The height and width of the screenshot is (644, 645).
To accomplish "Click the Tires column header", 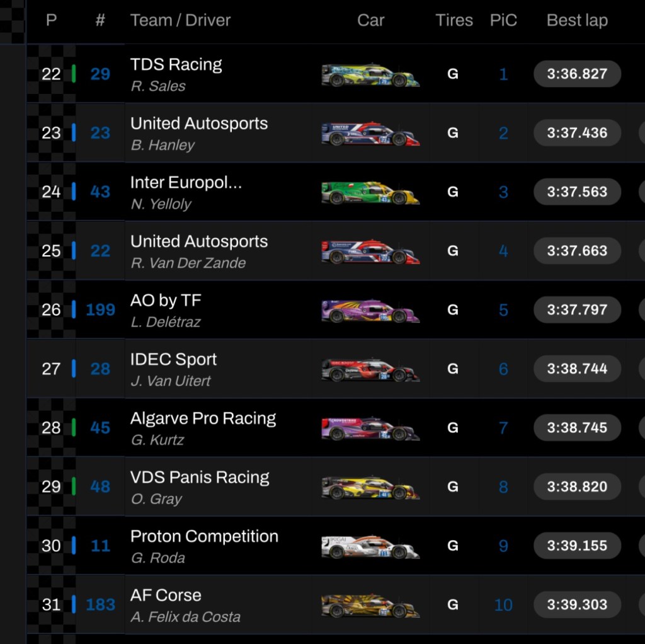I will click(x=454, y=20).
